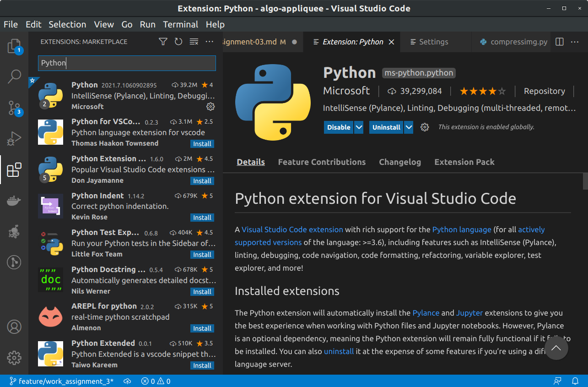The image size is (588, 387).
Task: Open errors and warnings count in status bar
Action: (156, 381)
